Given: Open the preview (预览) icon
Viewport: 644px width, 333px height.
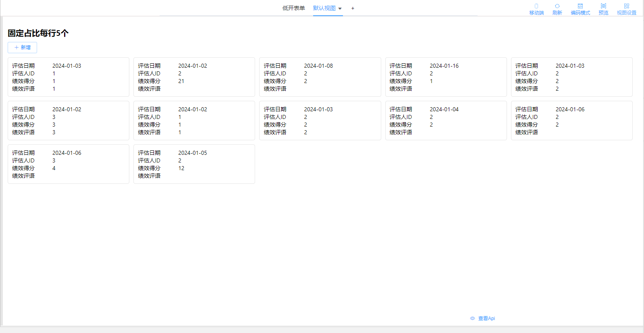Looking at the screenshot, I should 603,6.
